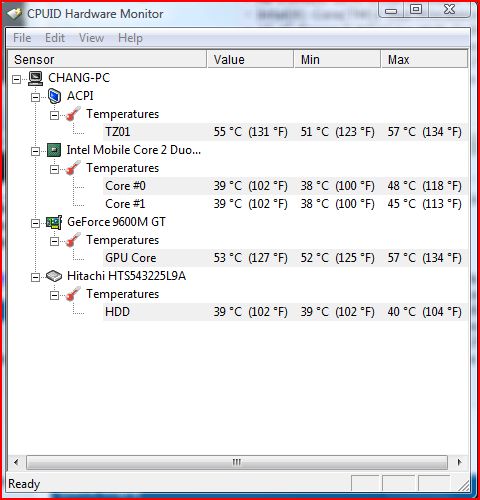Collapse Temperatures node under Intel Core 2 Duo
Viewport: 480px width, 500px height.
54,169
